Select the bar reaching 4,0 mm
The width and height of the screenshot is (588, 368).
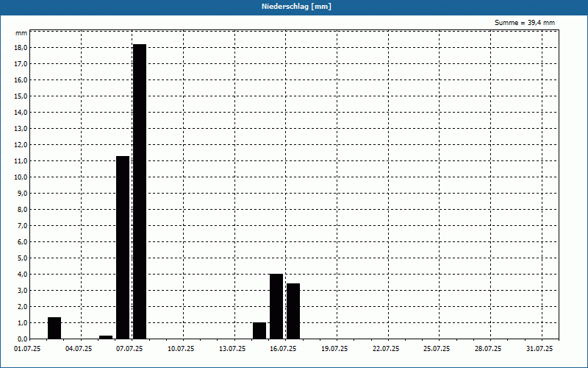pos(276,306)
